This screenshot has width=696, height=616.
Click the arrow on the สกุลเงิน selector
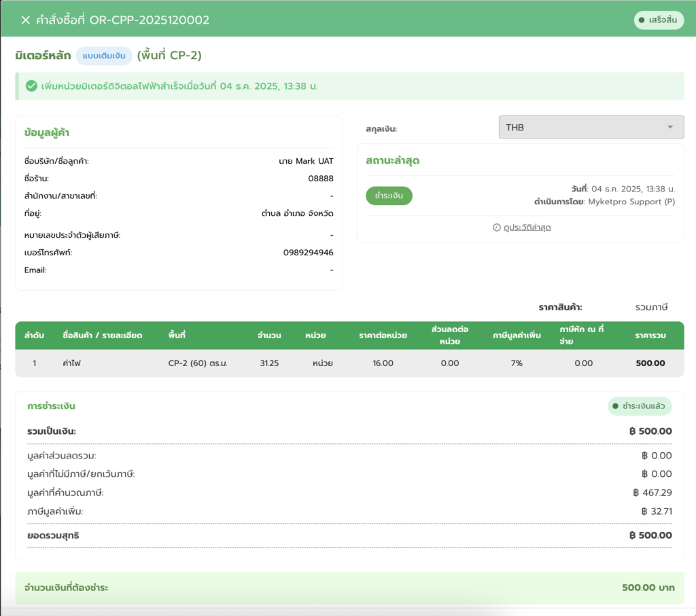pyautogui.click(x=670, y=128)
